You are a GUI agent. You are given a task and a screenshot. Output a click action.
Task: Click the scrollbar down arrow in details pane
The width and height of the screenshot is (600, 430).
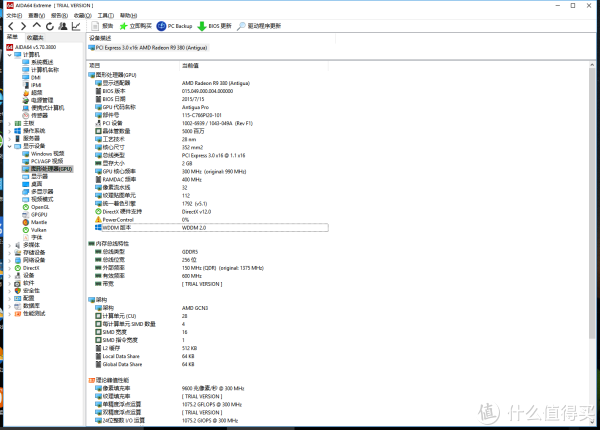coord(592,421)
